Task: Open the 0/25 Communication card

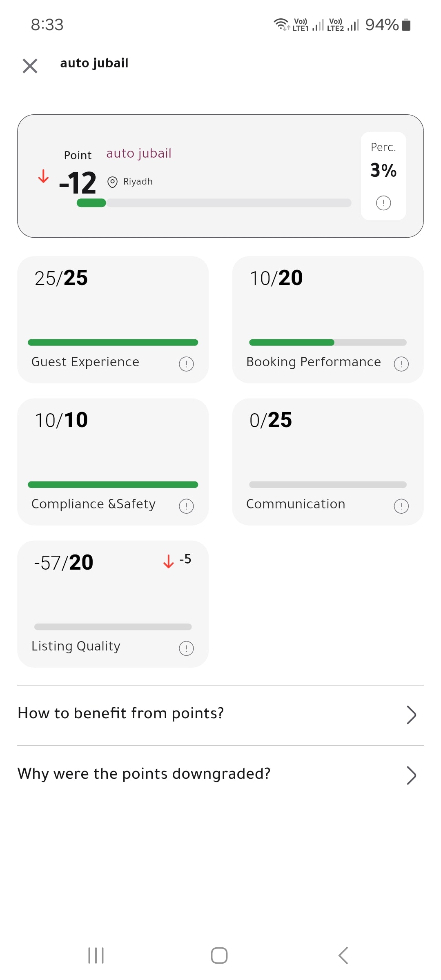Action: 328,462
